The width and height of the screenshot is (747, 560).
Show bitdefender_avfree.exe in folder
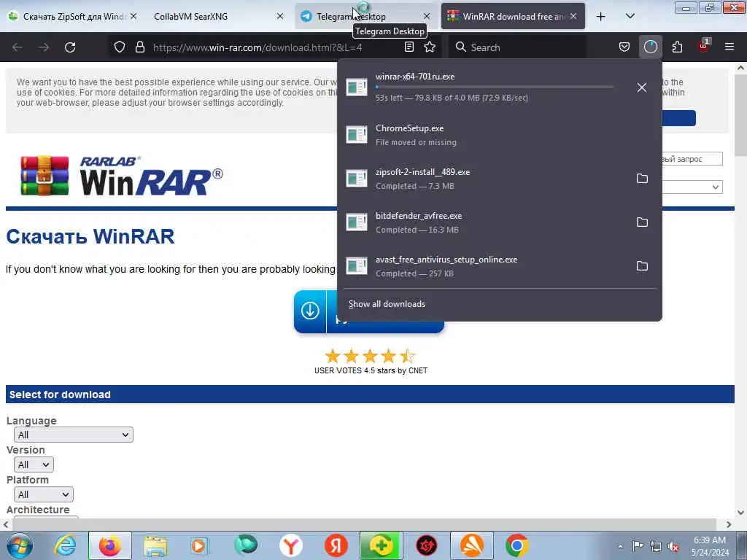coord(642,222)
